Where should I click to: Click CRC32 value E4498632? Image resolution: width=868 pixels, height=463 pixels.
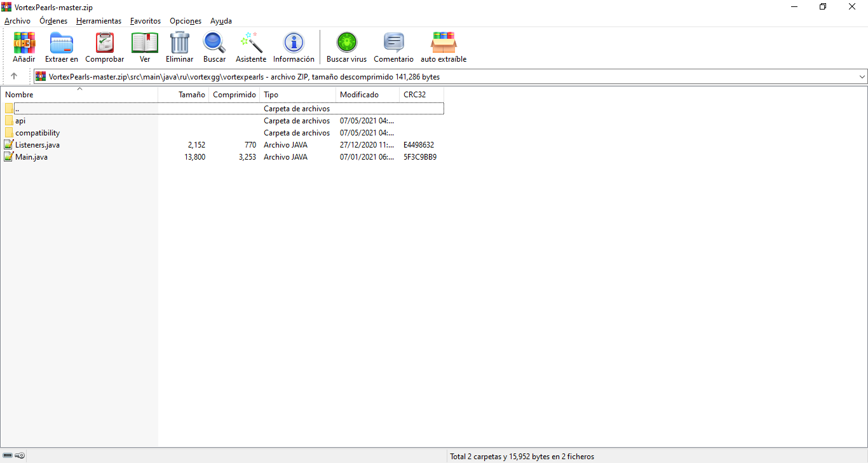click(419, 145)
